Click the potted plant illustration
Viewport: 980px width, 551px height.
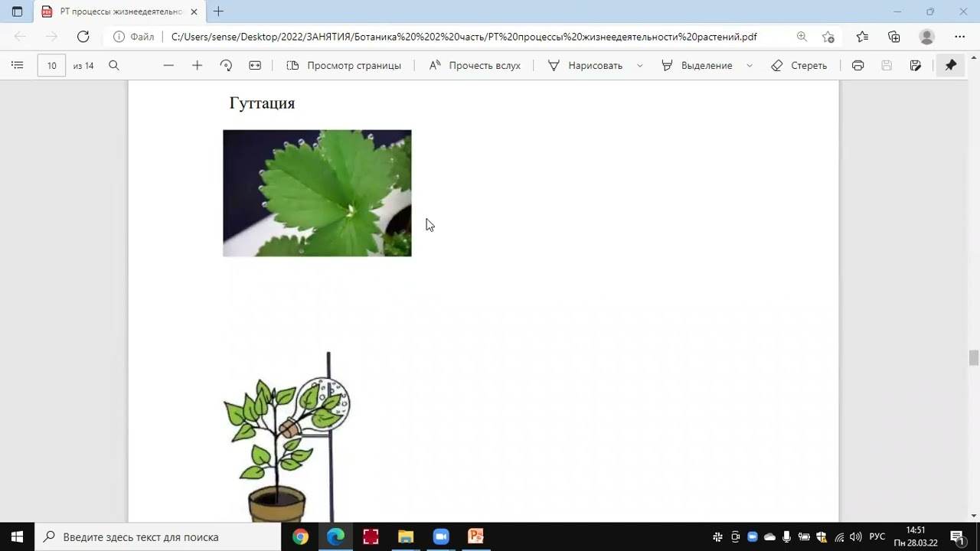[286, 437]
